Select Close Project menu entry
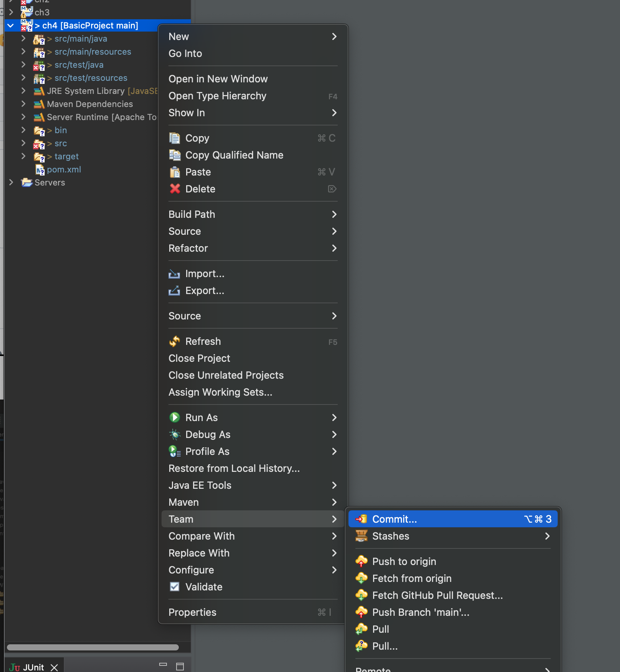620x672 pixels. click(253, 358)
